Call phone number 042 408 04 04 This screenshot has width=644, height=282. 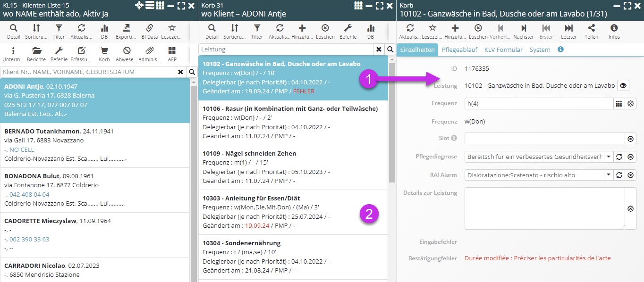[x=29, y=194]
